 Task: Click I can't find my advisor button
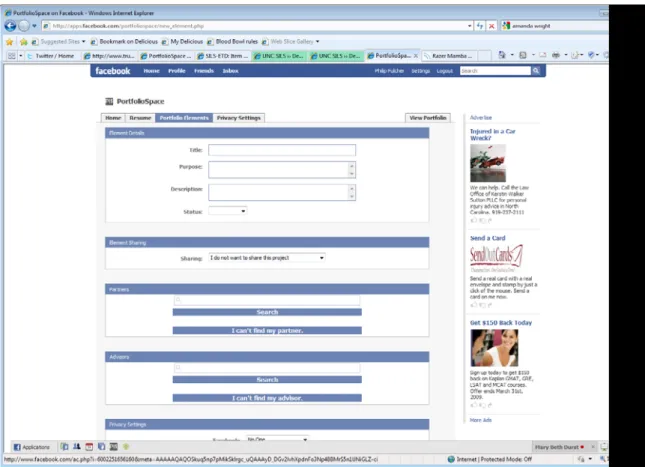tap(267, 398)
